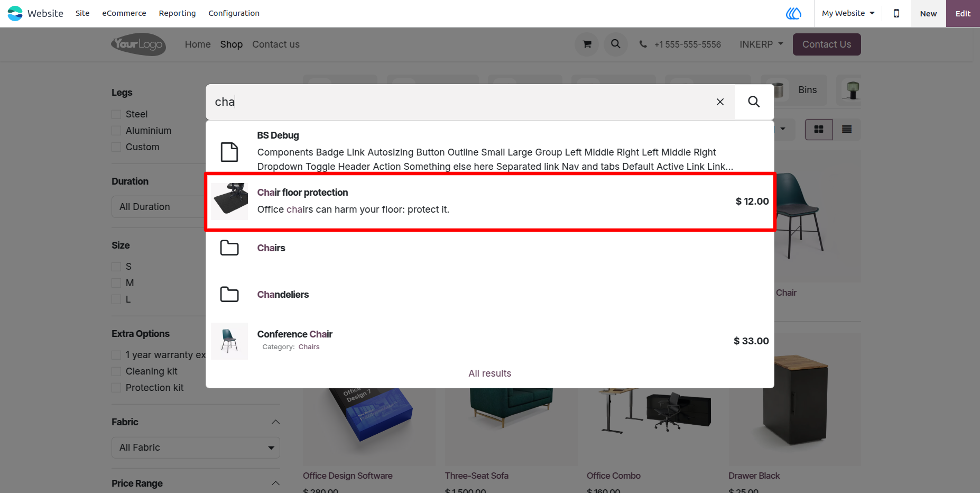The width and height of the screenshot is (980, 493).
Task: Tick the size S checkbox
Action: coord(116,267)
